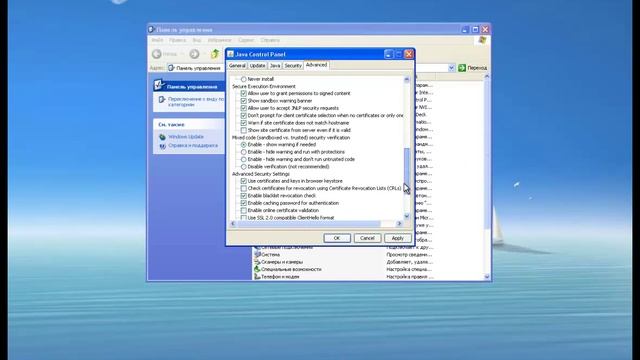Click the Панель управления sidebar header icon
The image size is (640, 360).
pyautogui.click(x=159, y=85)
